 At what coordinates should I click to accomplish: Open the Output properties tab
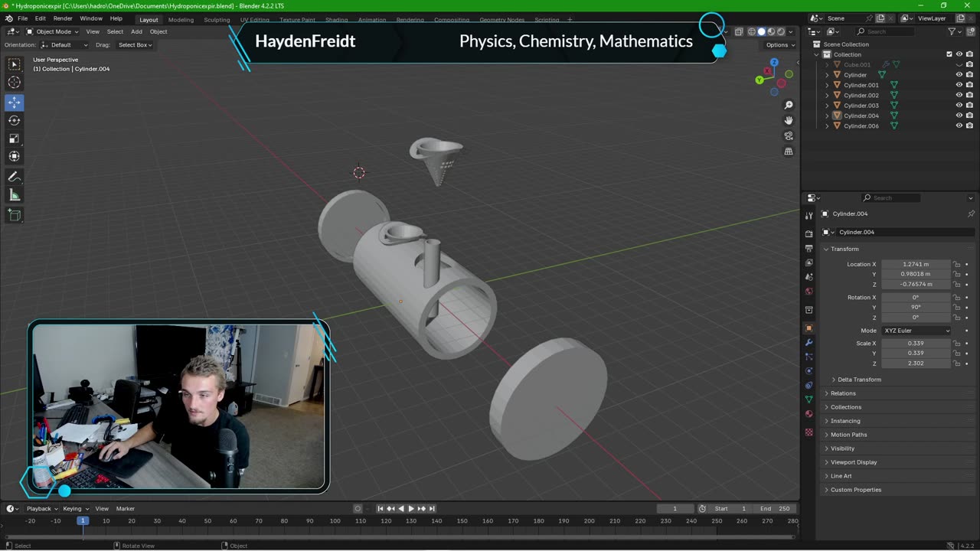[x=809, y=248]
